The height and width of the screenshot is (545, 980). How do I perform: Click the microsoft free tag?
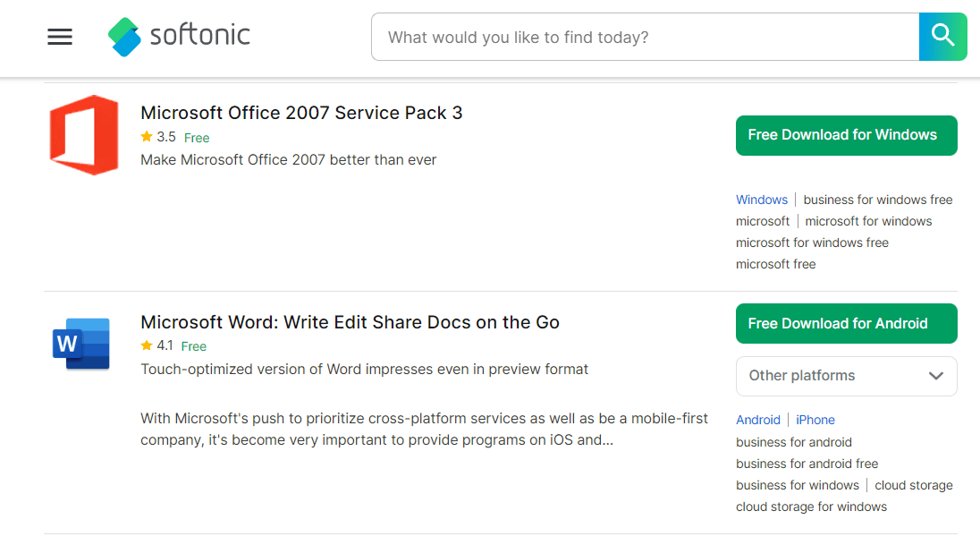tap(775, 263)
